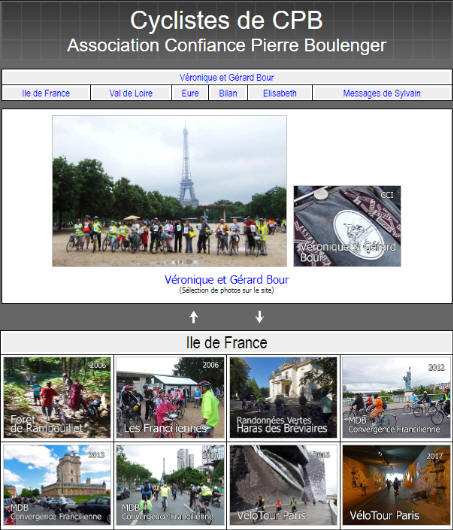Click the up arrow icon
The height and width of the screenshot is (530, 453).
pyautogui.click(x=193, y=317)
